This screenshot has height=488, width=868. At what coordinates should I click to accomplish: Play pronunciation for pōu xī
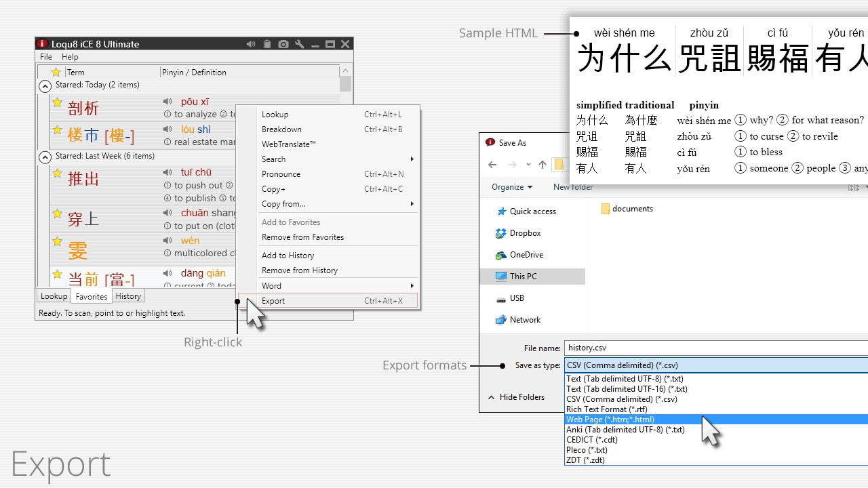click(167, 102)
